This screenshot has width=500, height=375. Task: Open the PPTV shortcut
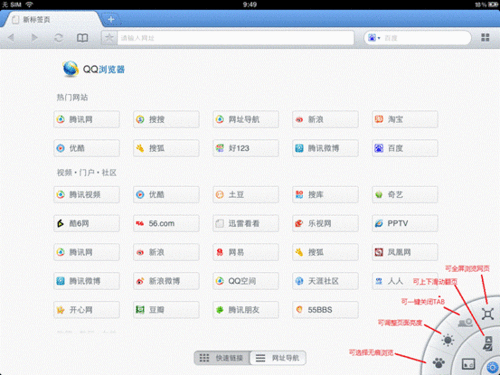click(x=405, y=223)
